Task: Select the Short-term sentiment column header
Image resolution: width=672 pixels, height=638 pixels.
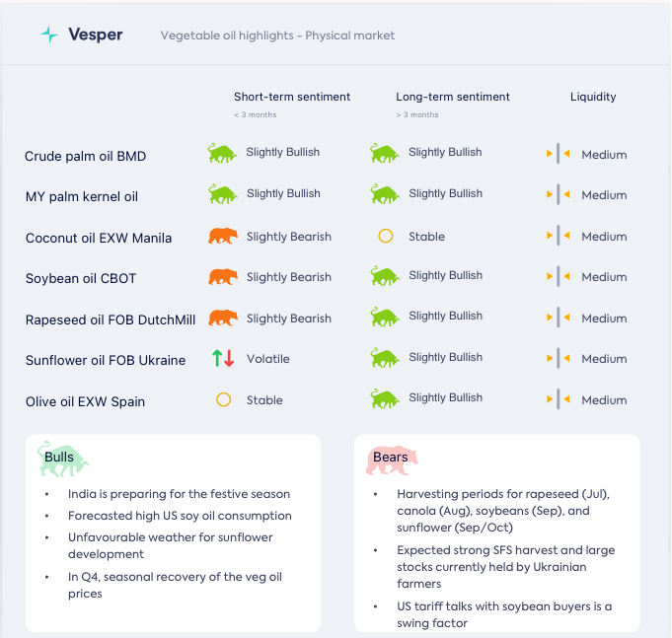Action: [292, 97]
